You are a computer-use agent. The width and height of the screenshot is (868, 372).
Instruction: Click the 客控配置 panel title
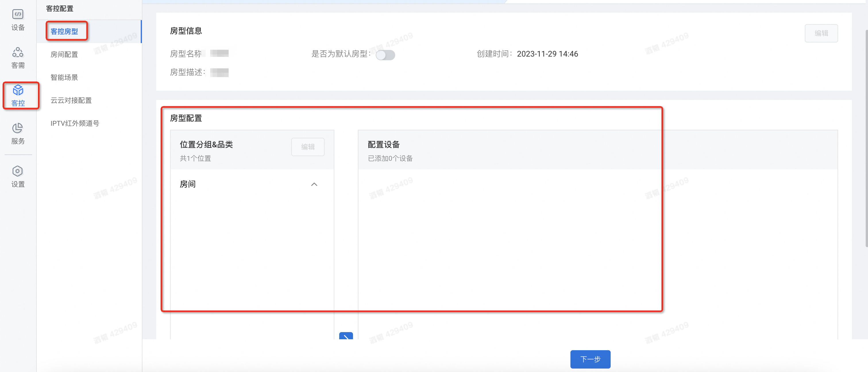59,8
